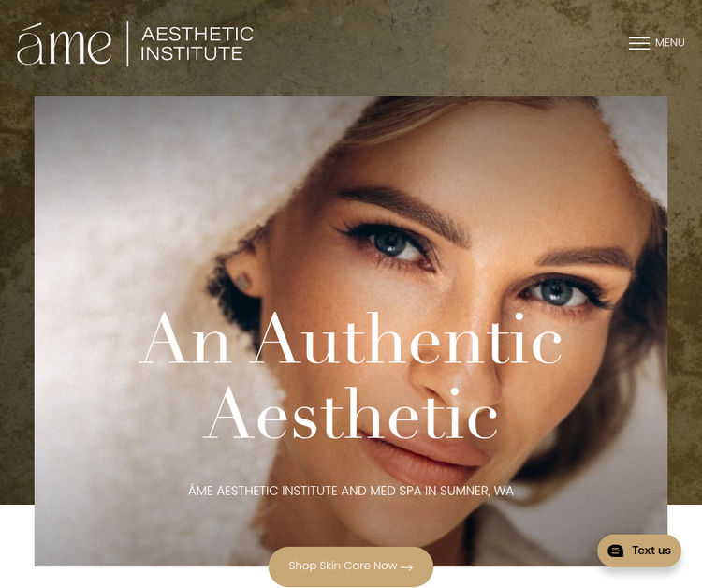This screenshot has height=588, width=702.
Task: Click the AESTHETIC INSTITUTE logo text
Action: 197,44
